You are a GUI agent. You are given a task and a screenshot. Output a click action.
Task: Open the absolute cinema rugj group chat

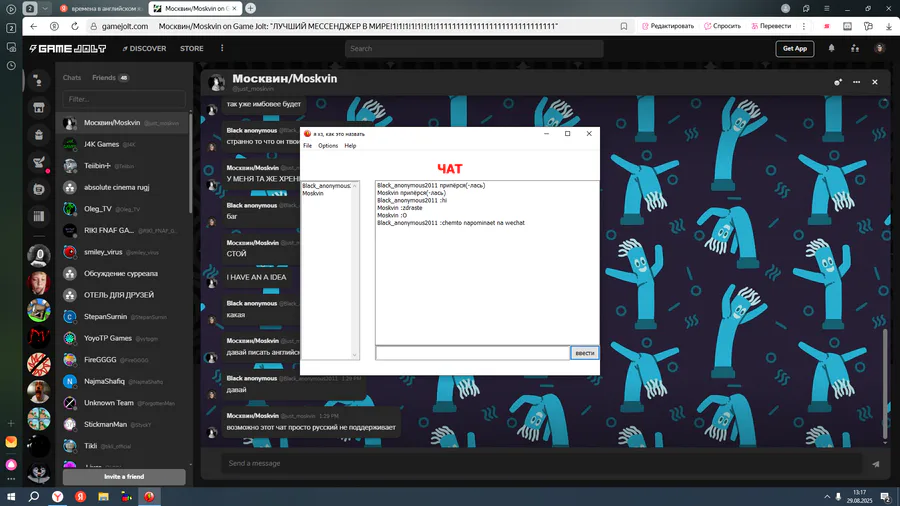pyautogui.click(x=124, y=188)
